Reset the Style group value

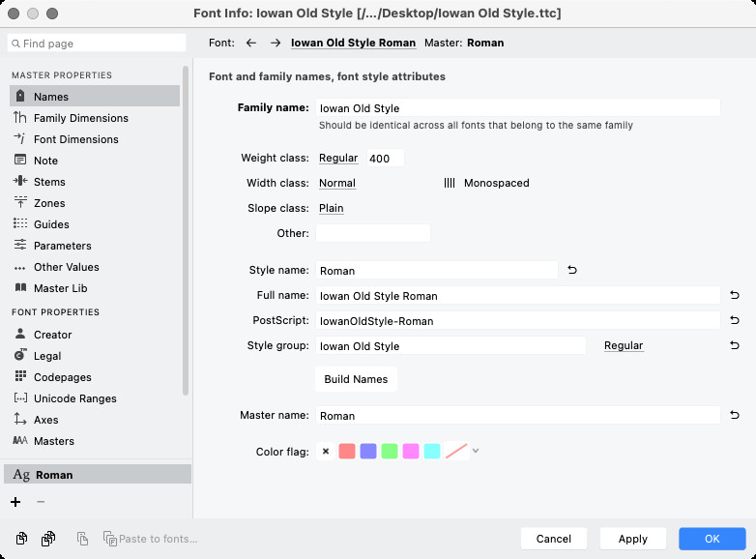[735, 345]
